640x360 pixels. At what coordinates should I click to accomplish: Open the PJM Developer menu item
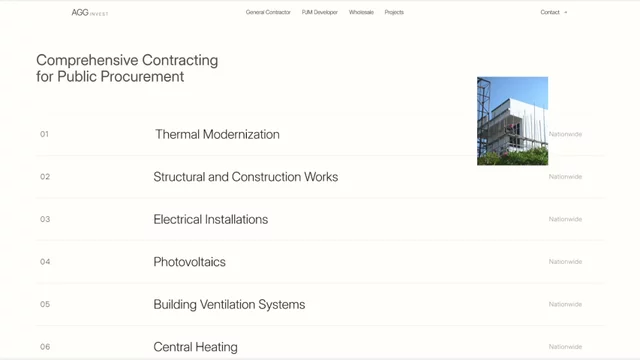pos(320,12)
